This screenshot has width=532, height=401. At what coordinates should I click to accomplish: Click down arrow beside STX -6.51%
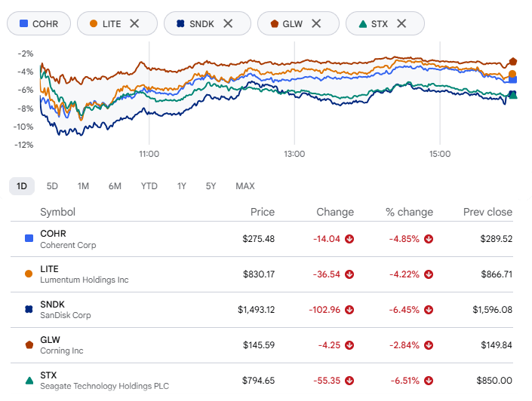tap(429, 381)
